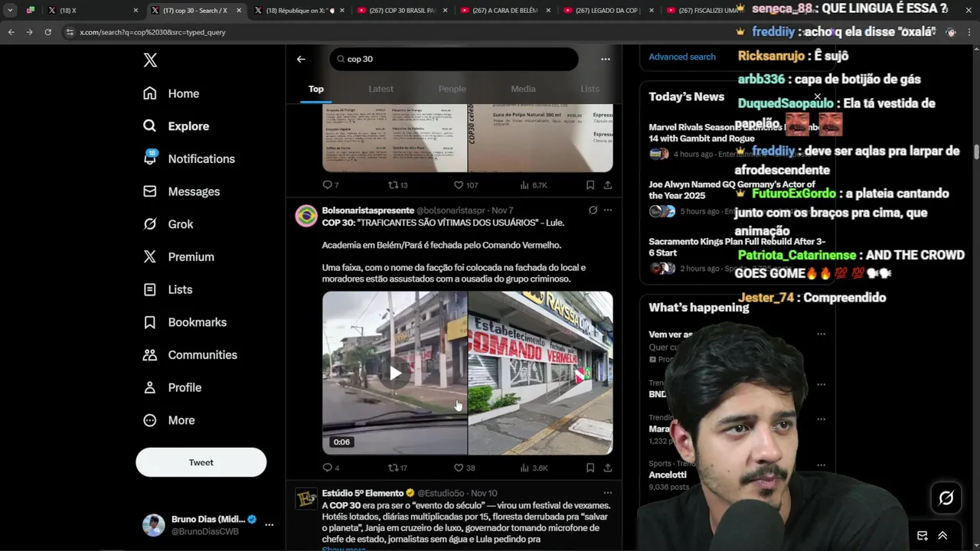Open more options on Bolsonaristaspresente post
This screenshot has width=980, height=551.
point(608,210)
